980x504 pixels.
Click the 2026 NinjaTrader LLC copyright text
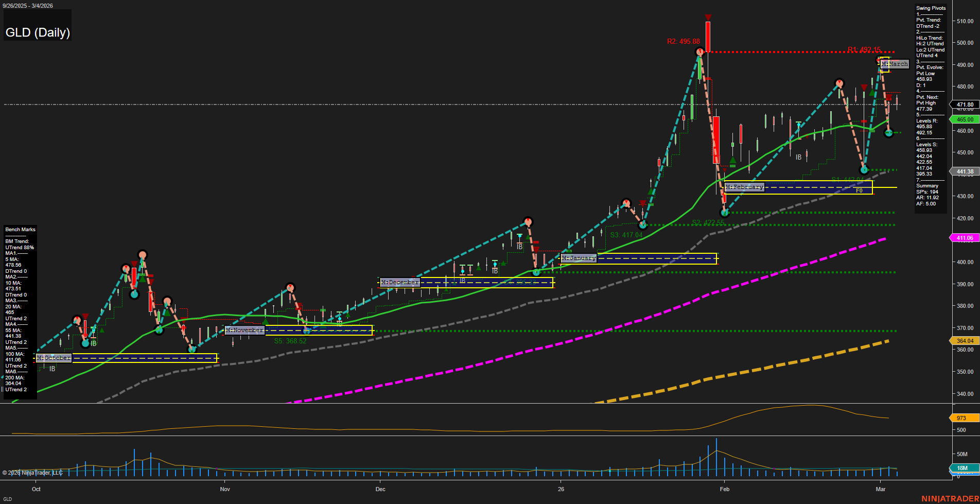point(33,473)
